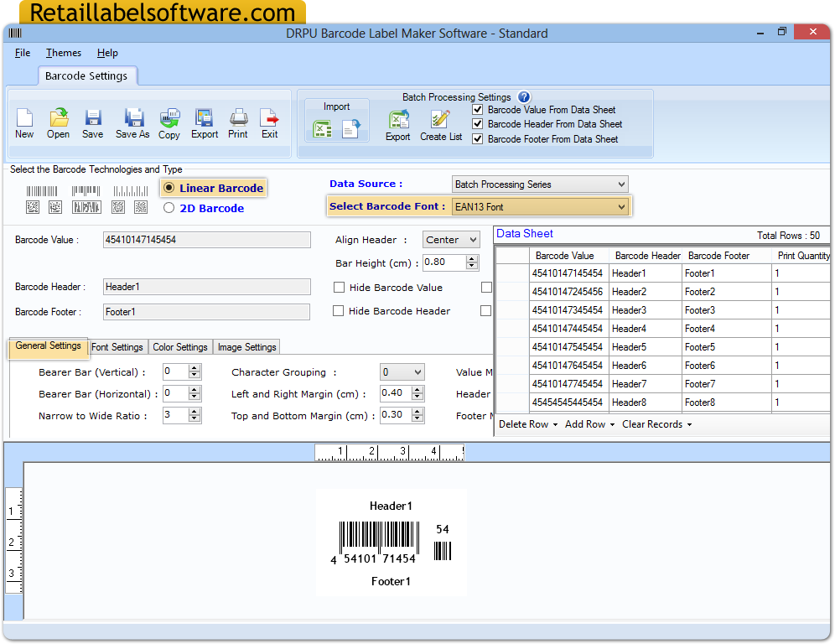
Task: Click Bearer Bar Horizontal stepper
Action: click(194, 393)
